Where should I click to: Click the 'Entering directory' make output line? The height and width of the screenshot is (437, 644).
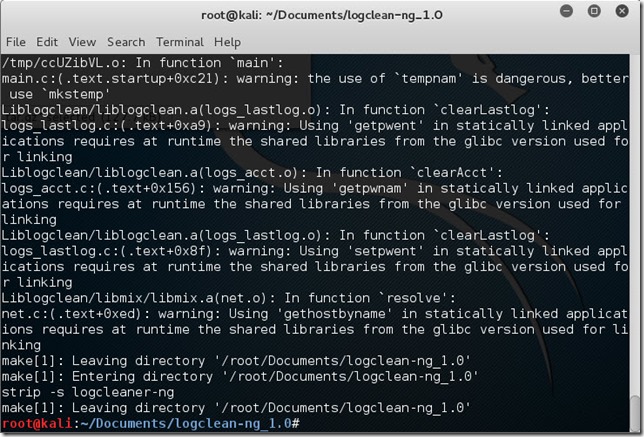[x=240, y=377]
